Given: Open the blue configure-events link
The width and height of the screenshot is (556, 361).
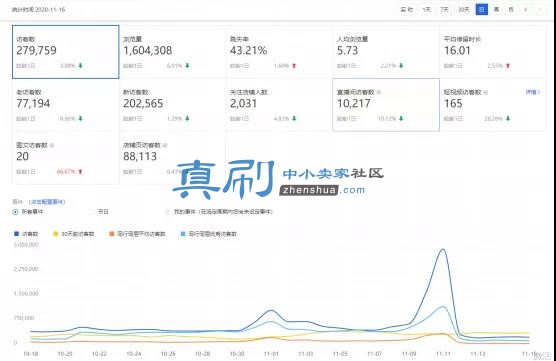Looking at the screenshot, I should (47, 202).
